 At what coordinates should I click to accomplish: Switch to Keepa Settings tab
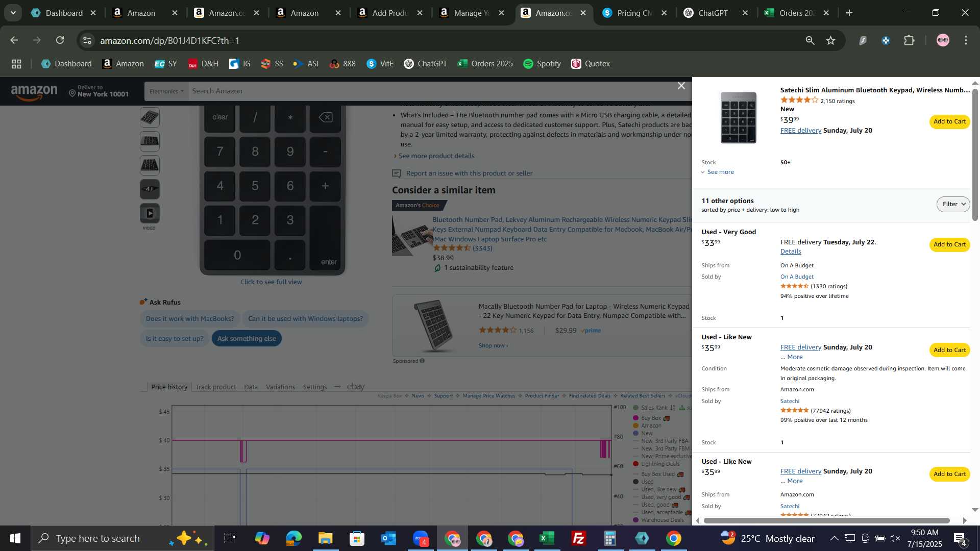tap(315, 387)
